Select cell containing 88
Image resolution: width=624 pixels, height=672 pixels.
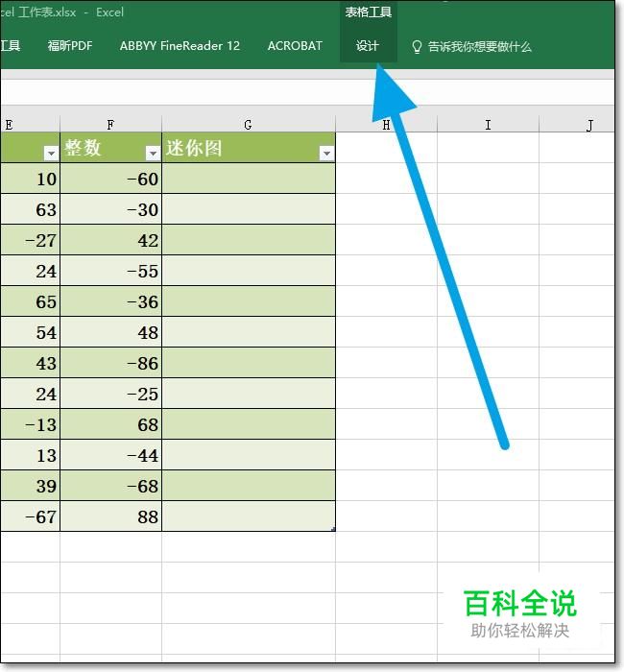pyautogui.click(x=110, y=516)
